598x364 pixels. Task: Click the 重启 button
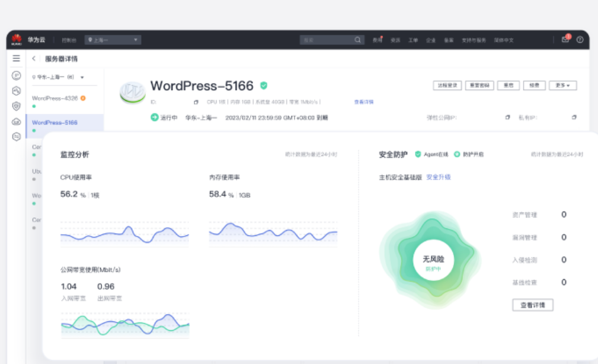point(509,85)
